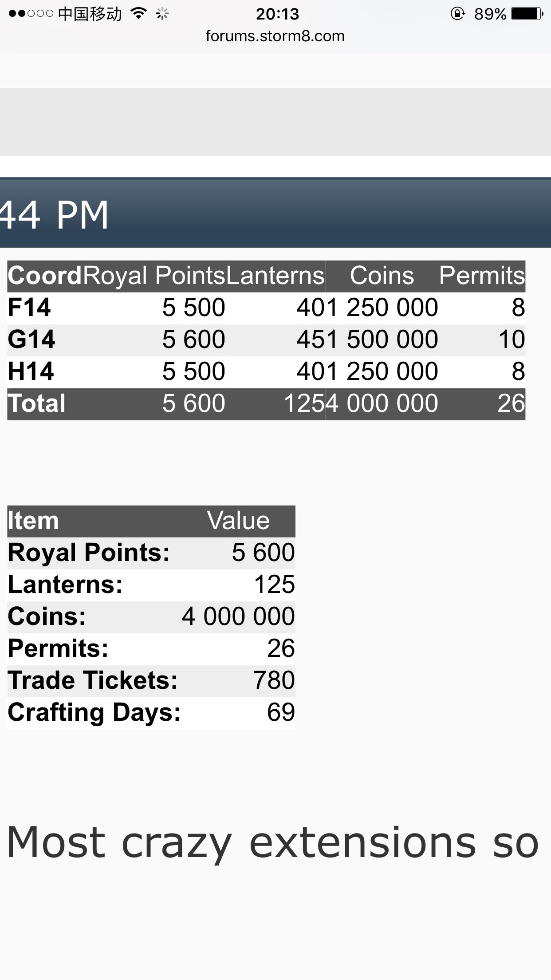This screenshot has height=980, width=551.
Task: Click the Permits column header
Action: (x=482, y=276)
